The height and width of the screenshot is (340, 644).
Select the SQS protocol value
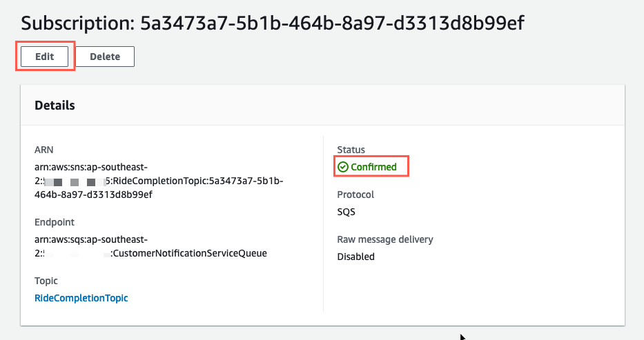coord(346,212)
